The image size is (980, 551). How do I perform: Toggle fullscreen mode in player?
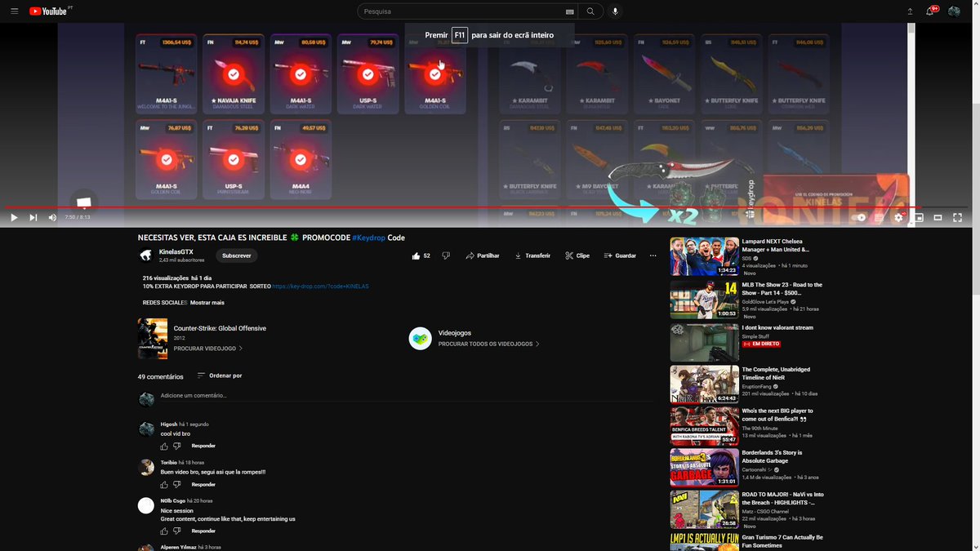[x=958, y=217]
